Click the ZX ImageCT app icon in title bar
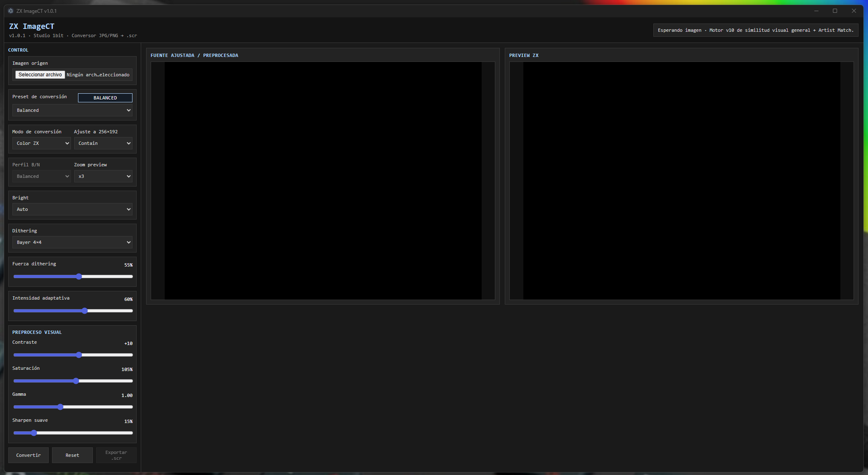Image resolution: width=868 pixels, height=475 pixels. 11,11
